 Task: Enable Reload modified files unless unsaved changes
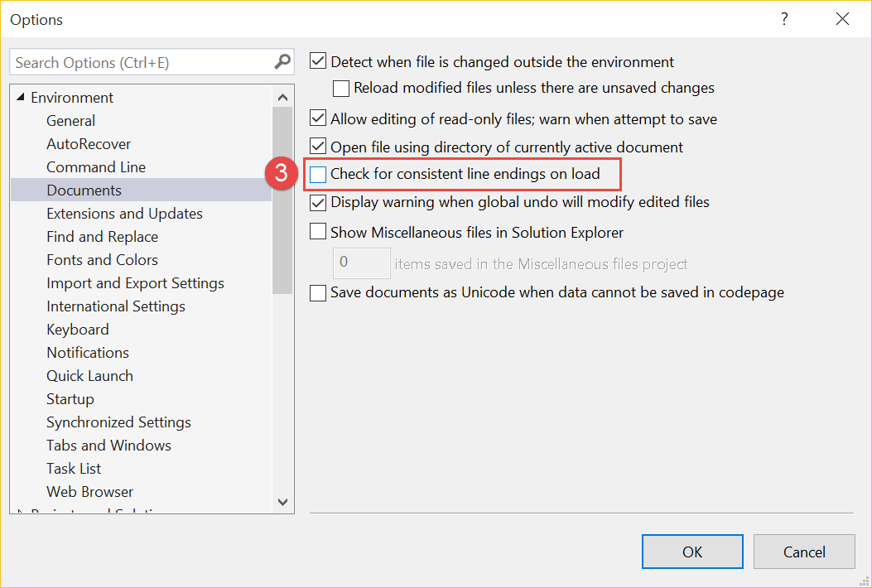coord(340,88)
